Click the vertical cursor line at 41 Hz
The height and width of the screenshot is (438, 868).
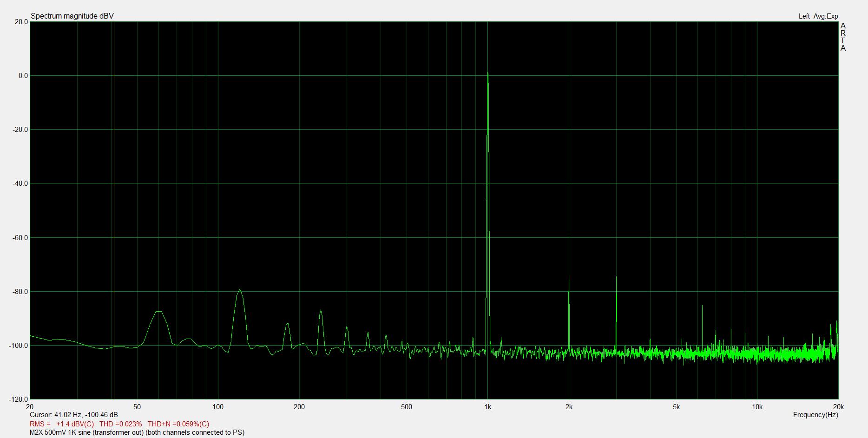[114, 210]
